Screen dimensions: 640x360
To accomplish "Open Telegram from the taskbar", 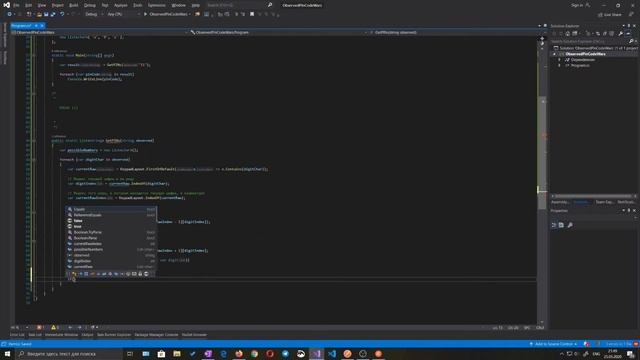I will coord(285,354).
